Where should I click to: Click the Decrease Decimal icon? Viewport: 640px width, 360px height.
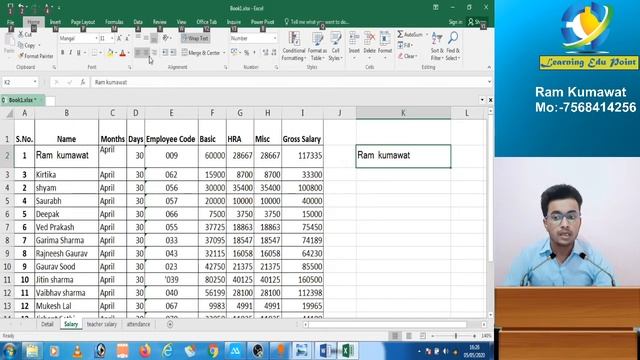[274, 53]
